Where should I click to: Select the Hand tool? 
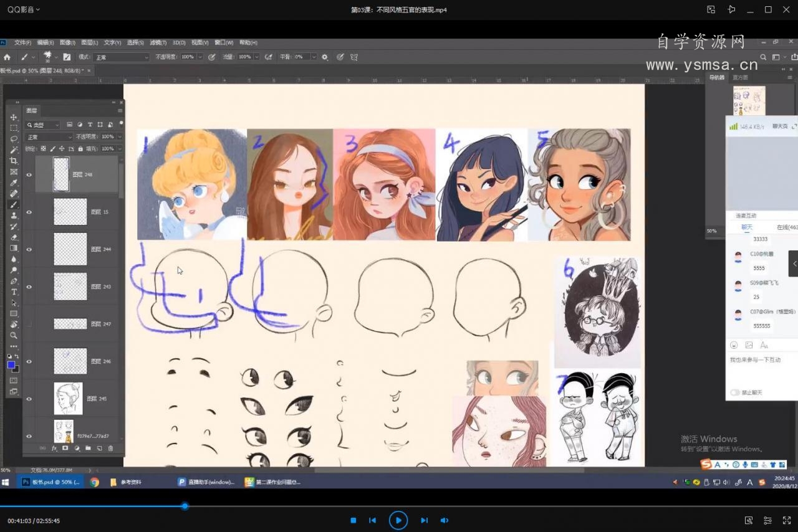point(14,325)
